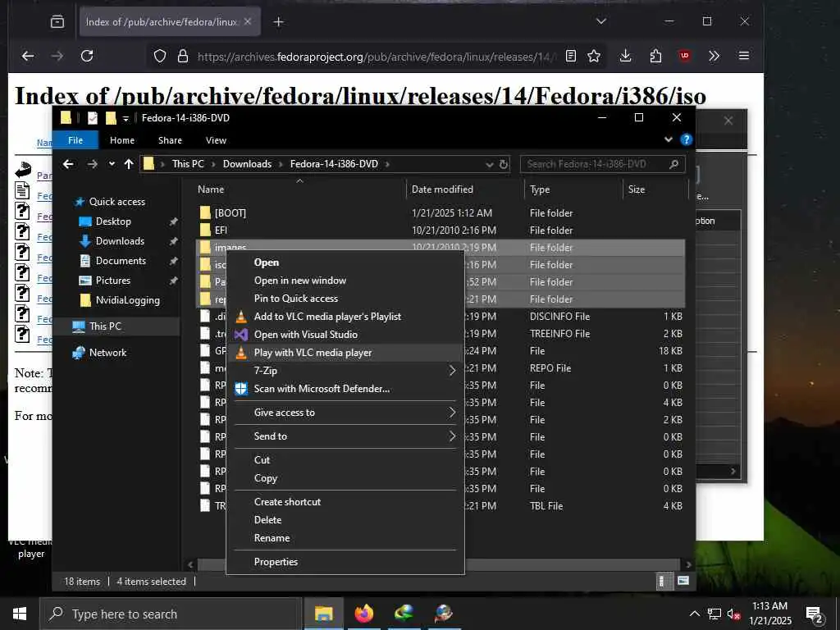Select This PC in navigation pane

(105, 326)
